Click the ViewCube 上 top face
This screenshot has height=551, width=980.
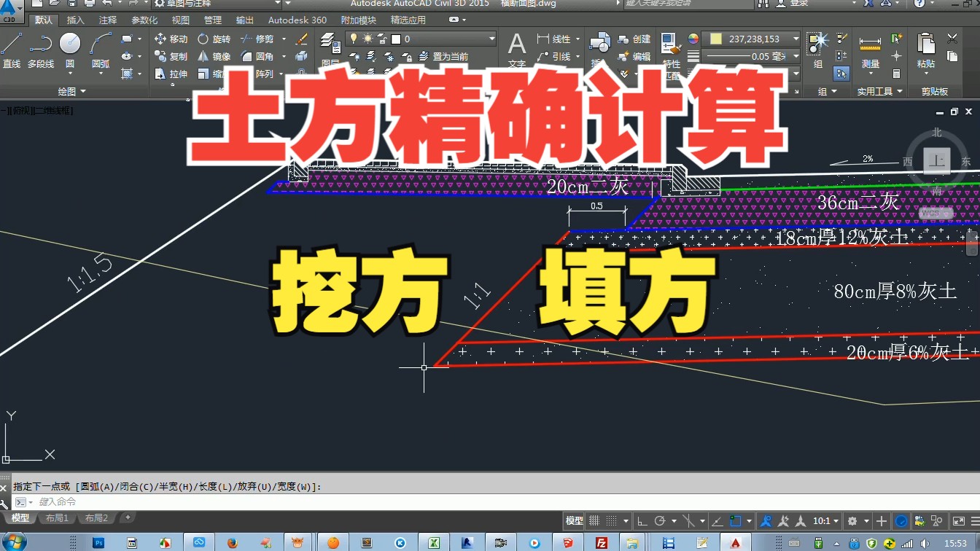tap(936, 161)
